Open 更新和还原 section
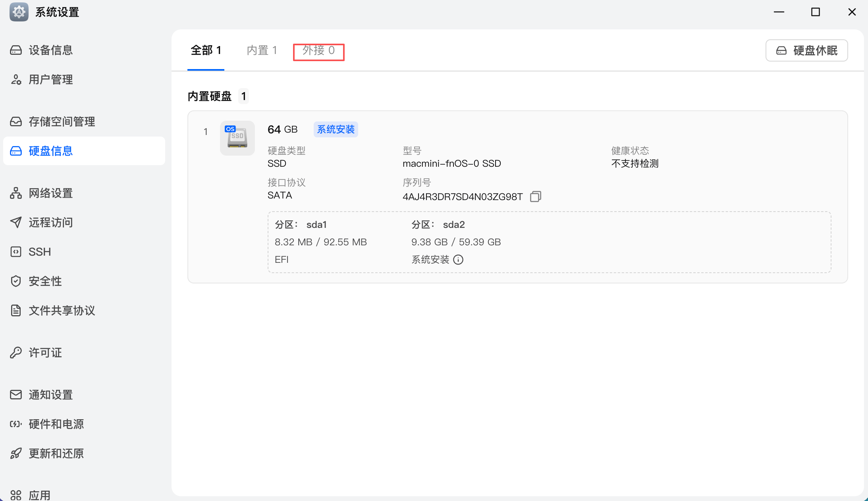The image size is (868, 501). [56, 454]
